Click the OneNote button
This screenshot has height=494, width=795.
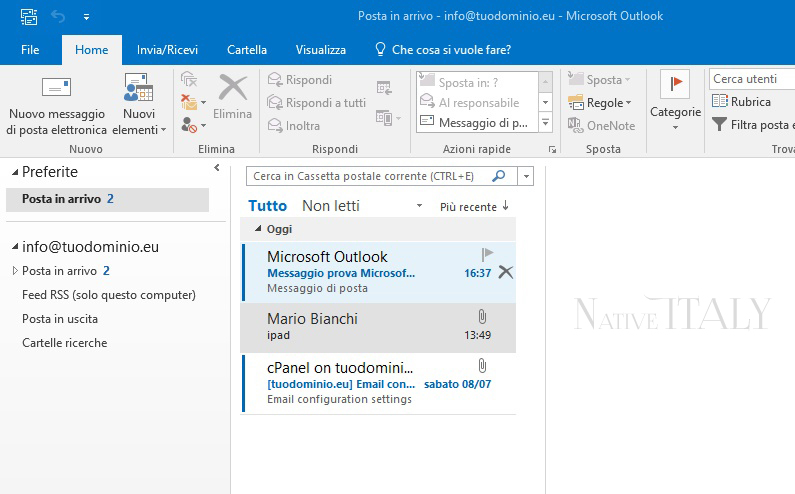click(601, 125)
